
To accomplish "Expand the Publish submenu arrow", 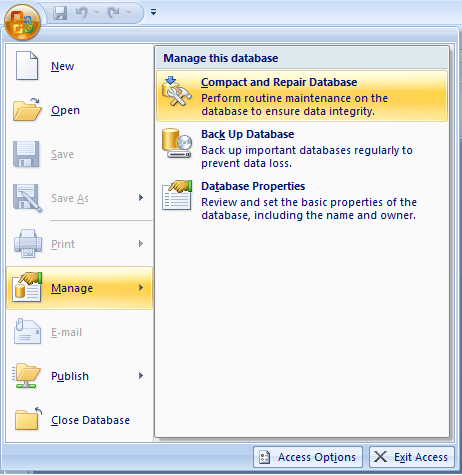I will [141, 376].
